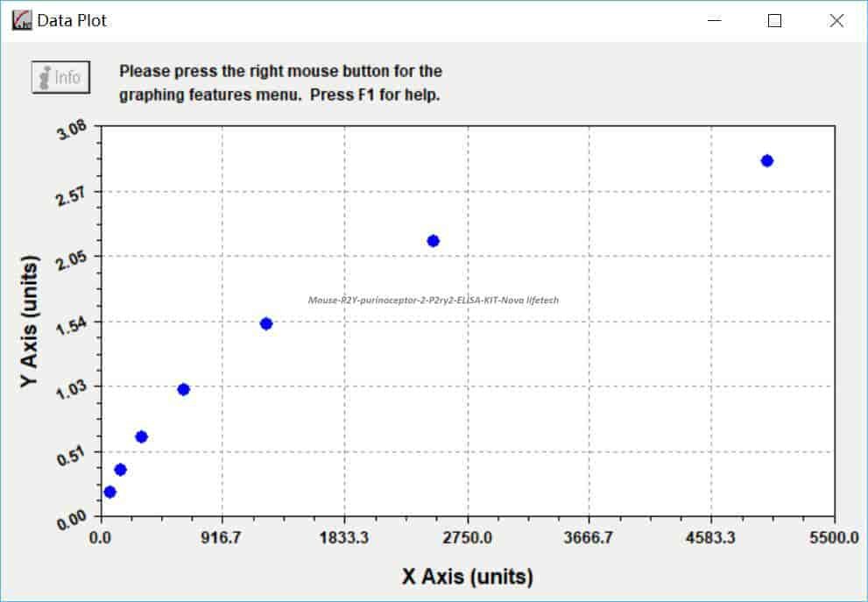Maximize the Data Plot window
This screenshot has width=868, height=602.
(x=774, y=21)
